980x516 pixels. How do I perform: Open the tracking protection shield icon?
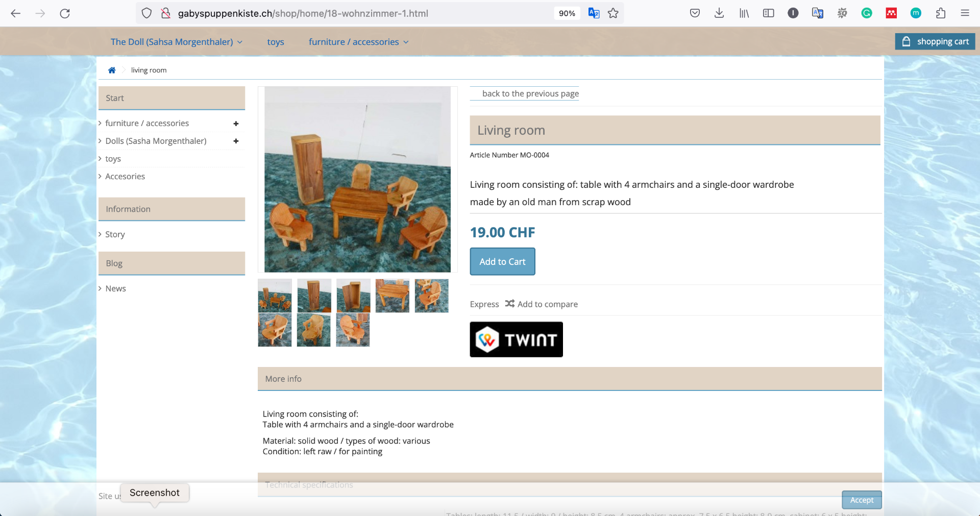pos(146,13)
